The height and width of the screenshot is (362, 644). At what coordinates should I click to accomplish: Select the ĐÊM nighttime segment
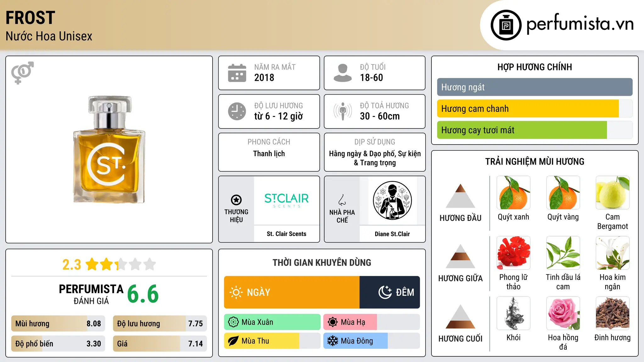(x=390, y=292)
